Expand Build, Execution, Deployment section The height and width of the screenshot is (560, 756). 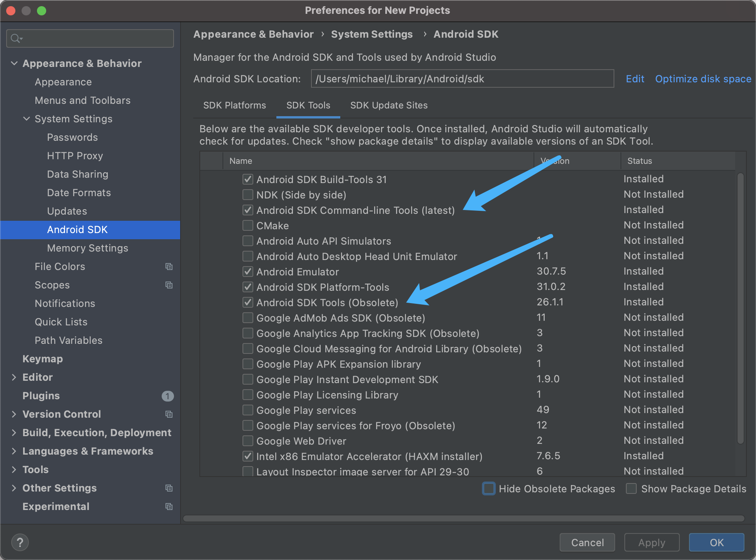tap(14, 433)
